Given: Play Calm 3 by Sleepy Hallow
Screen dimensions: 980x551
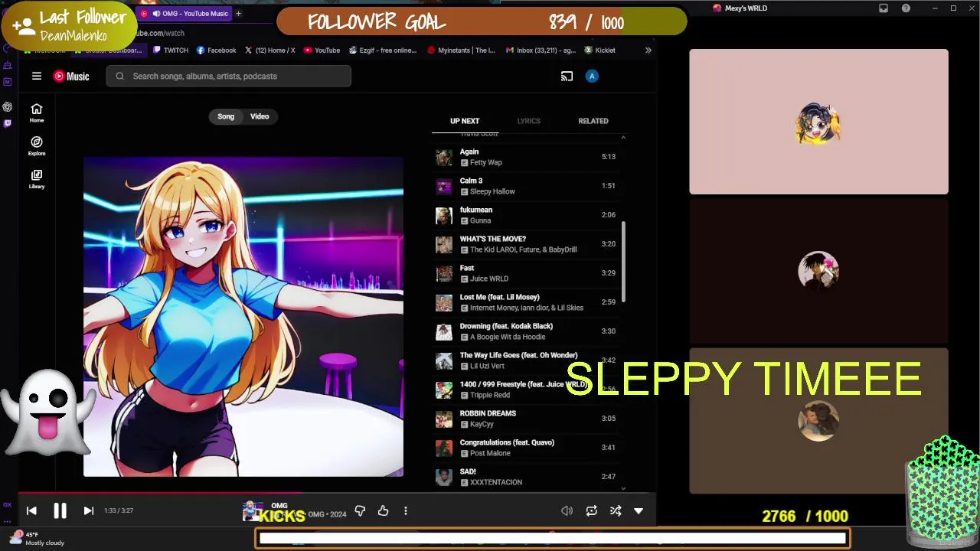Looking at the screenshot, I should coord(525,186).
